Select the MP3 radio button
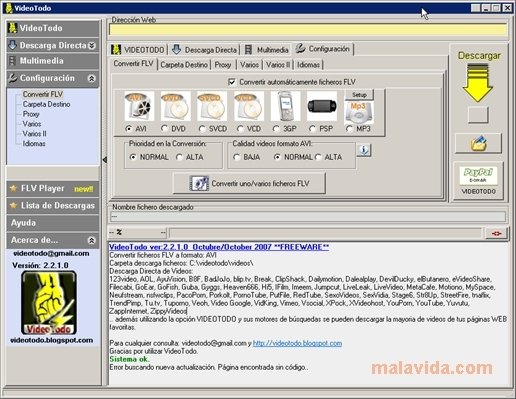Viewport: 516px width, 399px height. 349,128
